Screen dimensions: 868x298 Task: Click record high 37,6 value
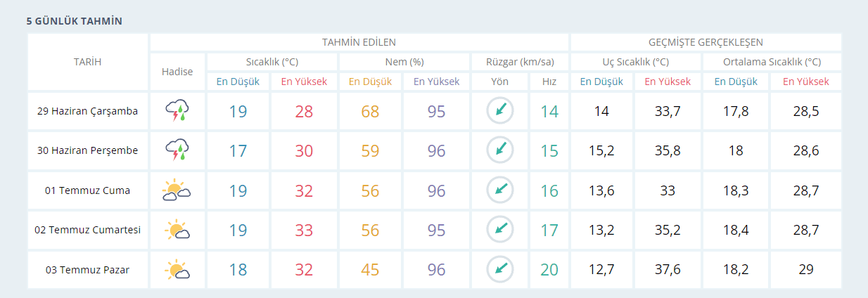(x=668, y=268)
